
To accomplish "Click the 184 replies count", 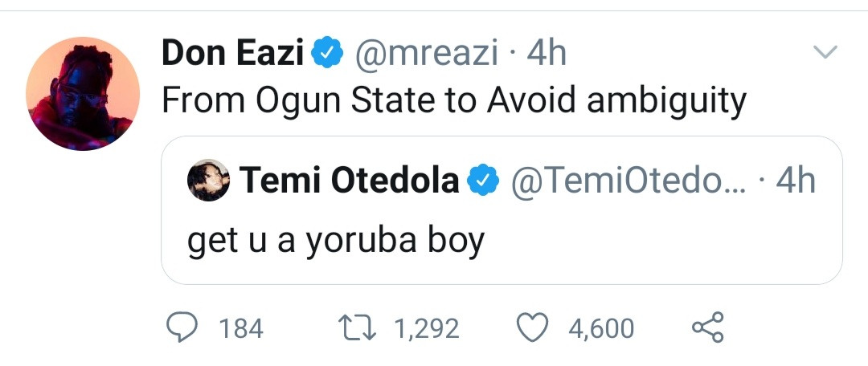I will click(241, 328).
